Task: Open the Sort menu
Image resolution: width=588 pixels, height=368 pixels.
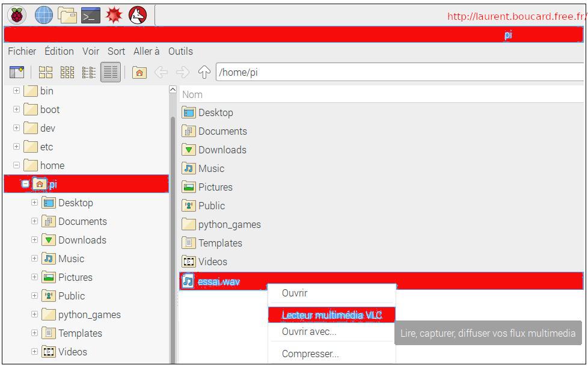Action: tap(116, 51)
